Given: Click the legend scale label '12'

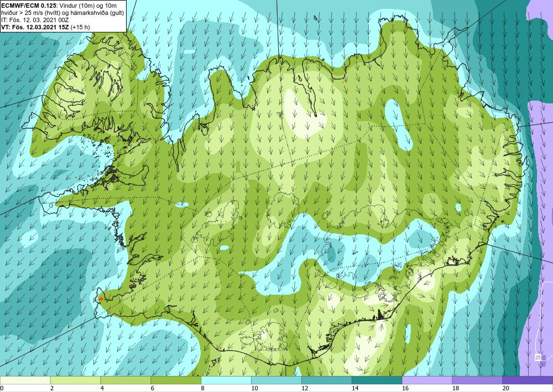Looking at the screenshot, I should (x=305, y=389).
